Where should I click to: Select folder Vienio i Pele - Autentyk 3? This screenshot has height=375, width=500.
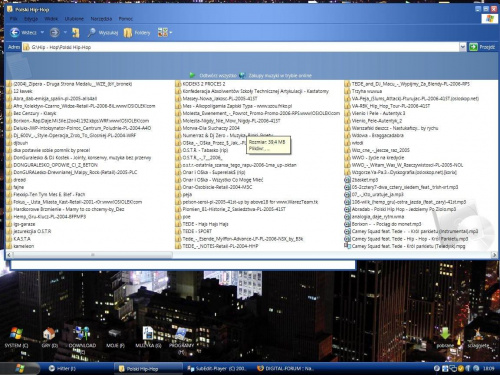click(x=378, y=113)
